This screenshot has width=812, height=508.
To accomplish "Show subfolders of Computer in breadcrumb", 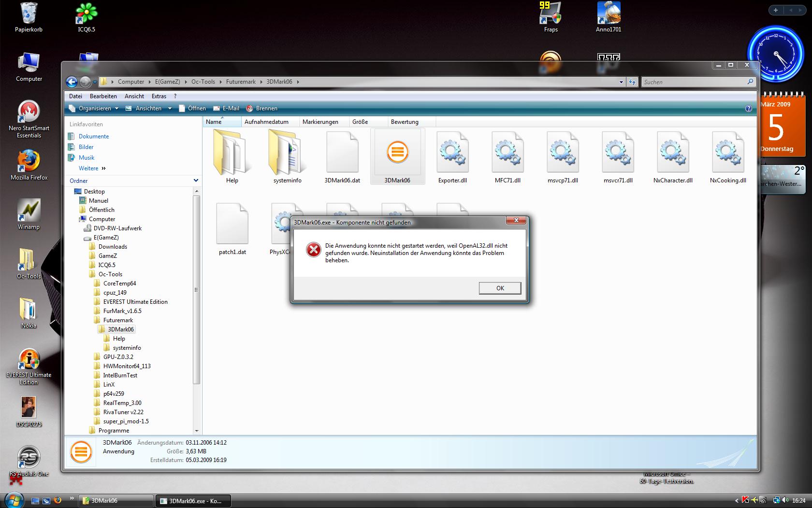I will coord(149,82).
